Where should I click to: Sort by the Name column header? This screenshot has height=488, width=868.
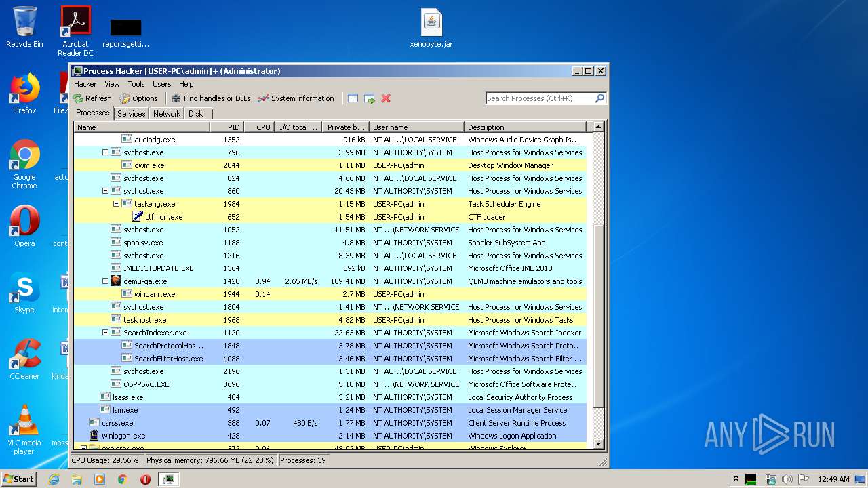pos(142,127)
